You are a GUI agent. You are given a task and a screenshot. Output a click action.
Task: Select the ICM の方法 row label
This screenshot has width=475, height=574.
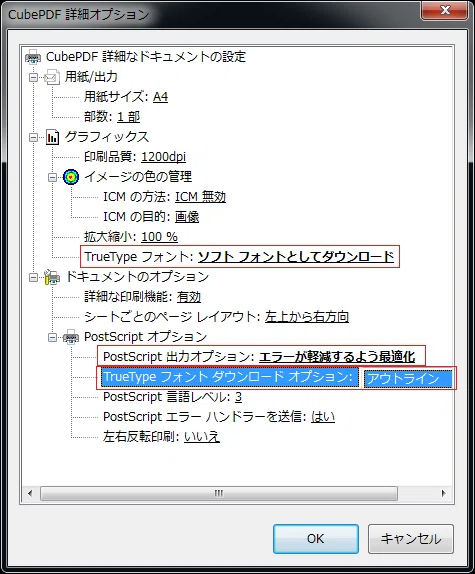[x=137, y=197]
